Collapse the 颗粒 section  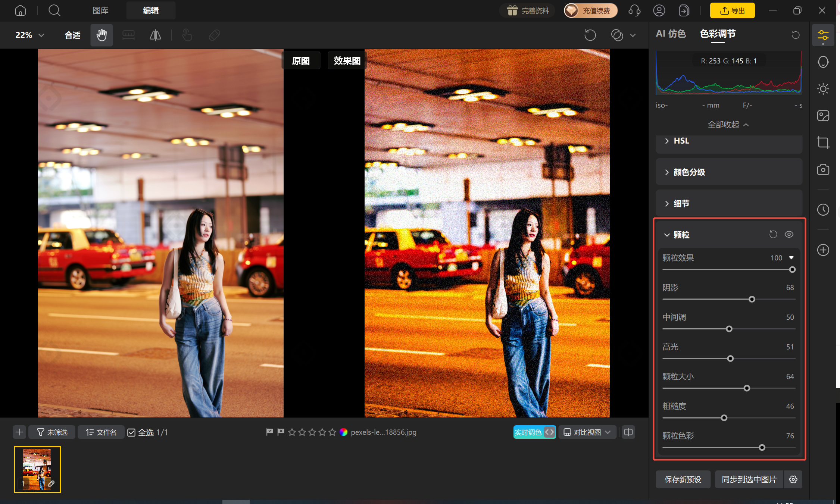[667, 235]
